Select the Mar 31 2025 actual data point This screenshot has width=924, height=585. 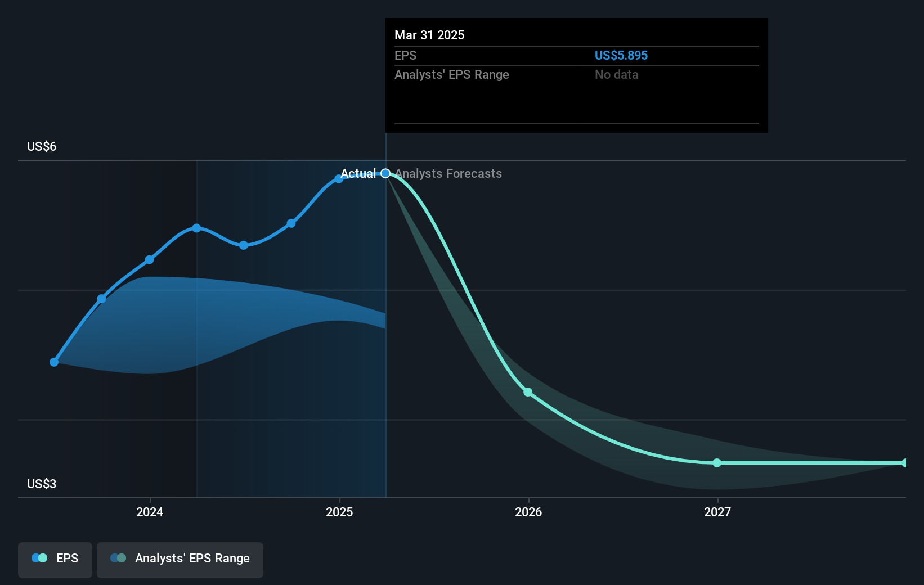385,173
